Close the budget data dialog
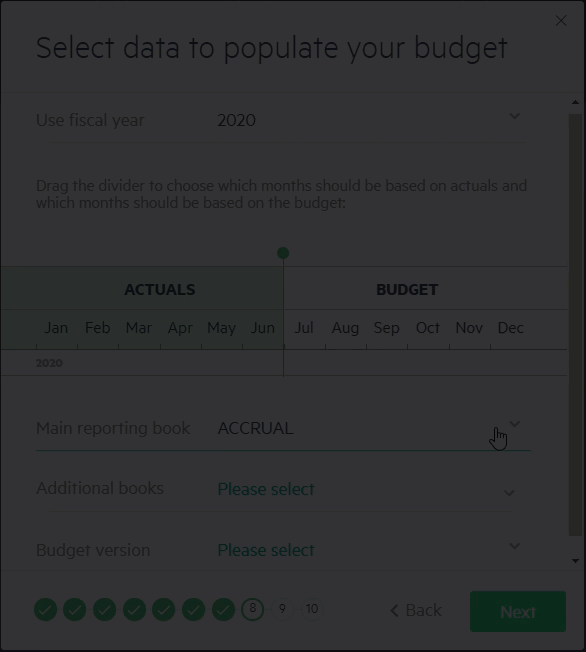 tap(561, 20)
